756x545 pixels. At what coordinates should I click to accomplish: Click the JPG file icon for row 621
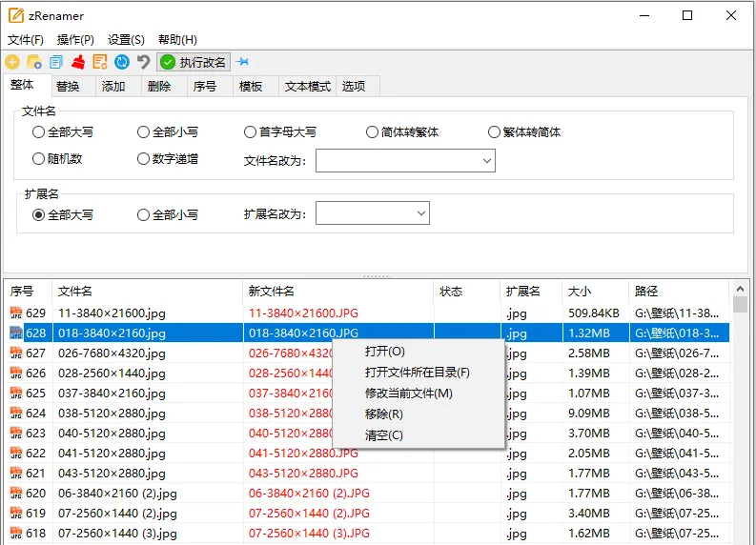[x=16, y=474]
